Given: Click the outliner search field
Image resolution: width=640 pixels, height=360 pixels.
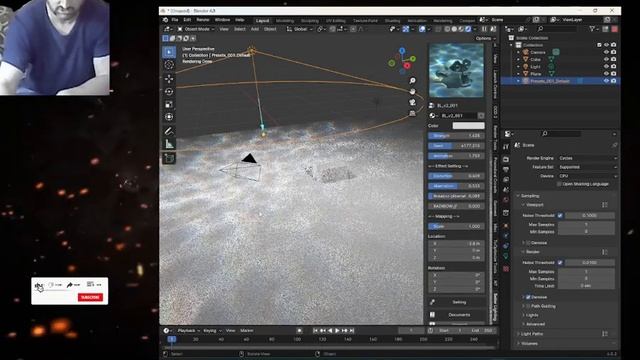Looking at the screenshot, I should click(x=557, y=29).
